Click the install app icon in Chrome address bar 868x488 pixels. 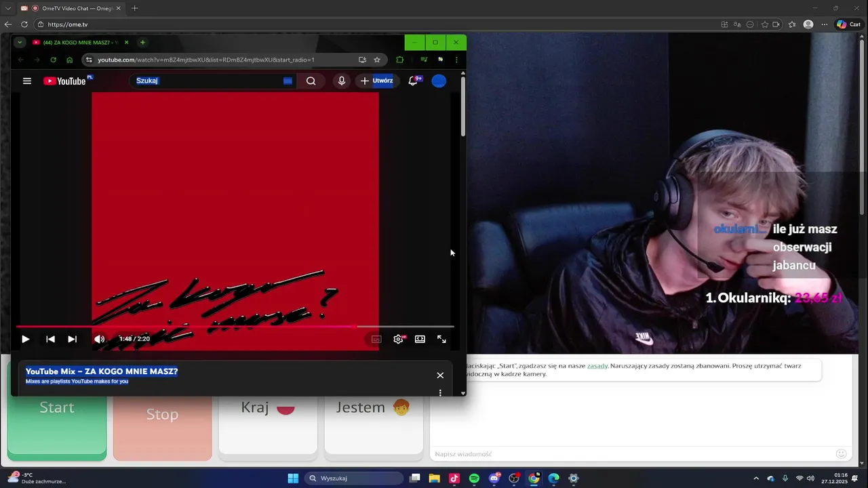click(362, 60)
